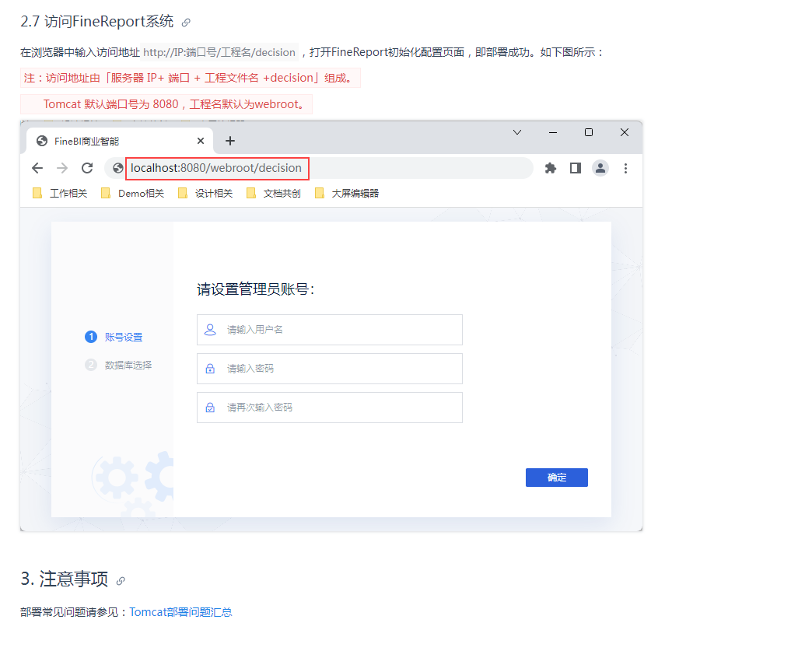
Task: Open the tab search chevron
Action: tap(516, 132)
